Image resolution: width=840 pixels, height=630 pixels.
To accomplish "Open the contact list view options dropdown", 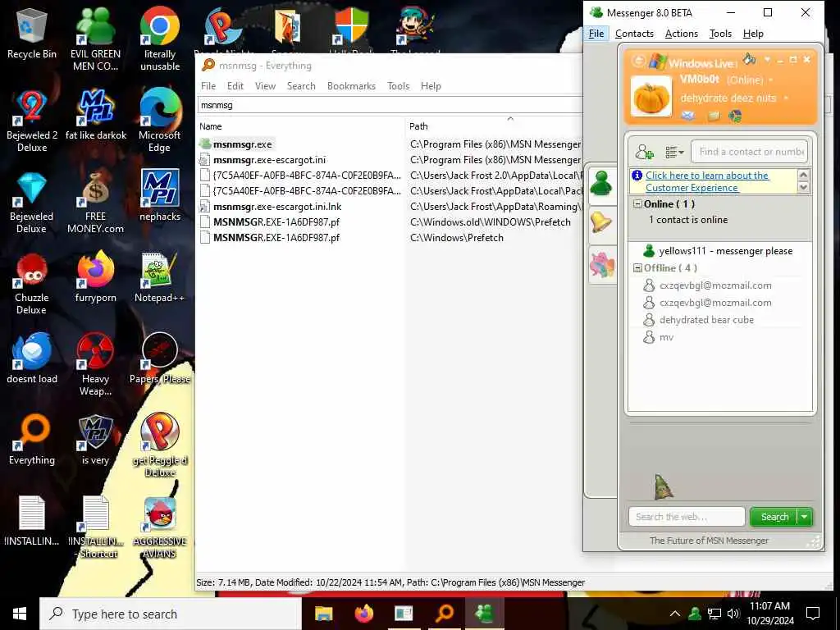I will (674, 153).
